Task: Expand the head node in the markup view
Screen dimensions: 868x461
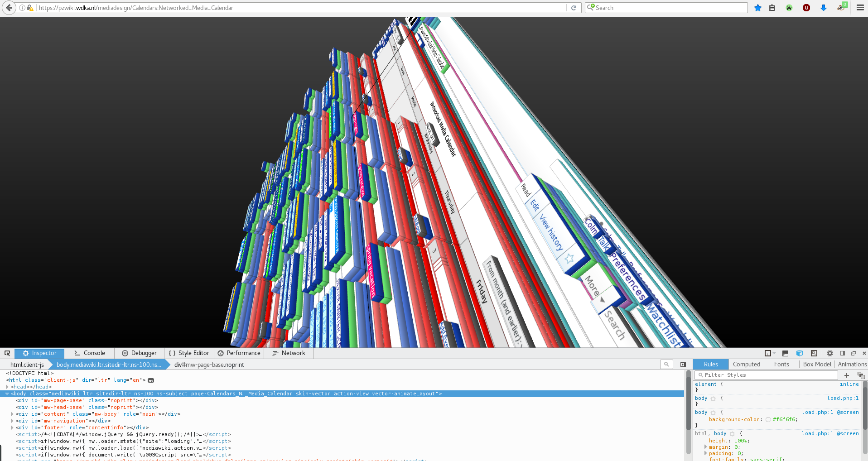Action: click(7, 387)
